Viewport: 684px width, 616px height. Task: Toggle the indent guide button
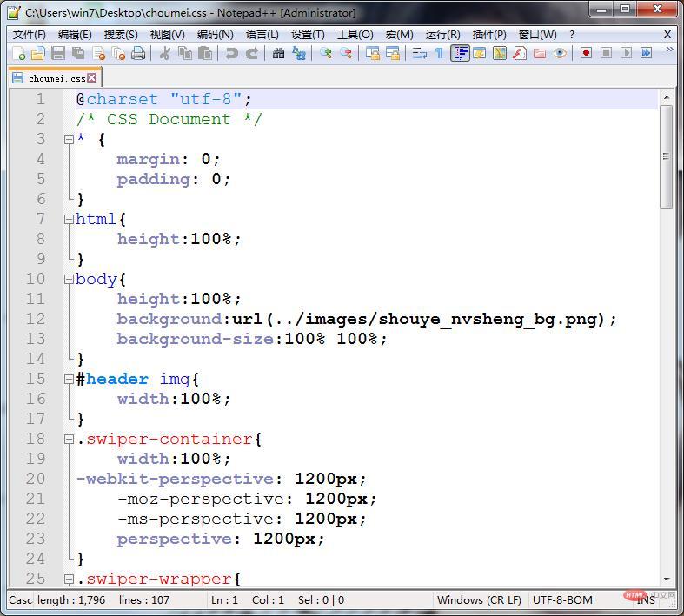[x=460, y=53]
